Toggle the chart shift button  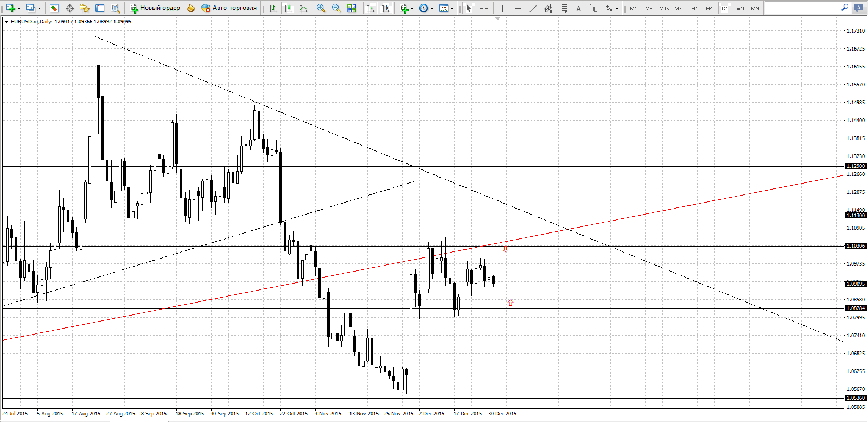click(x=386, y=8)
